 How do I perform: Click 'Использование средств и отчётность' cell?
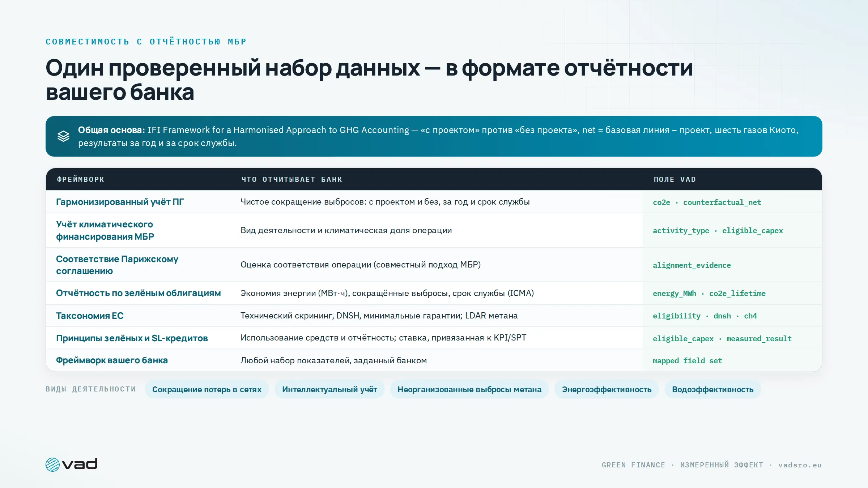click(x=383, y=338)
